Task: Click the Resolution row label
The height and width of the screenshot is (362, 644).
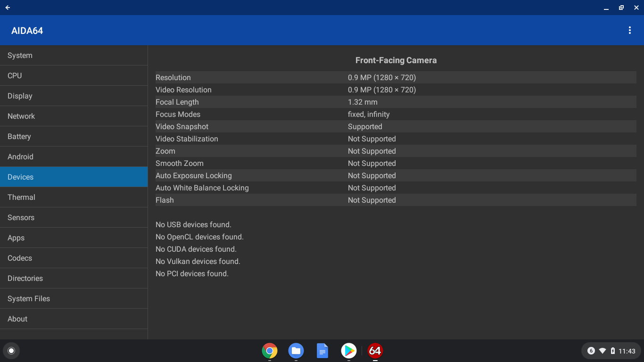Action: 173,77
